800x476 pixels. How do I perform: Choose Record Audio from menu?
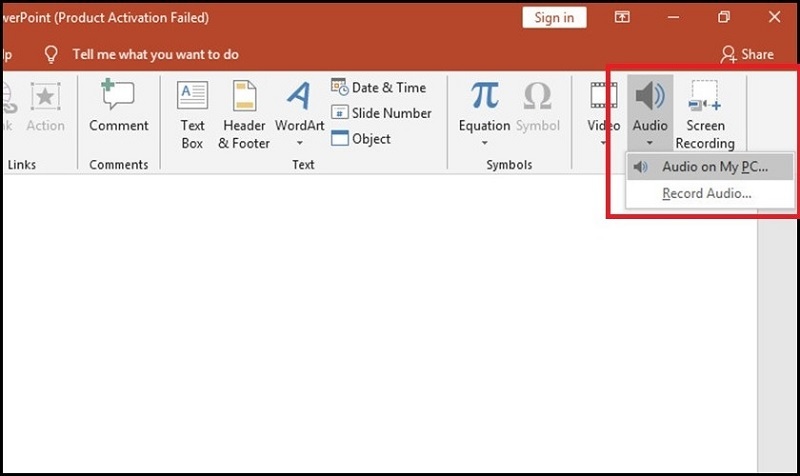tap(706, 194)
